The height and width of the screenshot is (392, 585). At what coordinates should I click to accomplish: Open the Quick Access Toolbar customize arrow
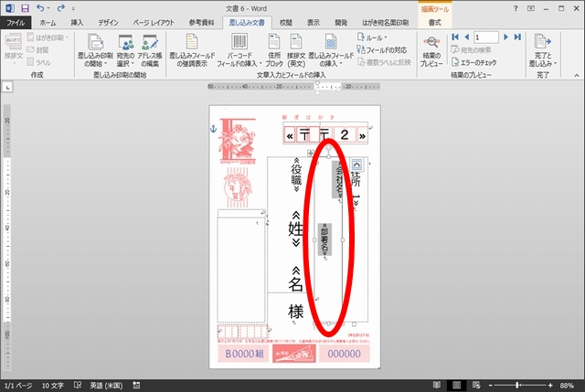coord(73,8)
